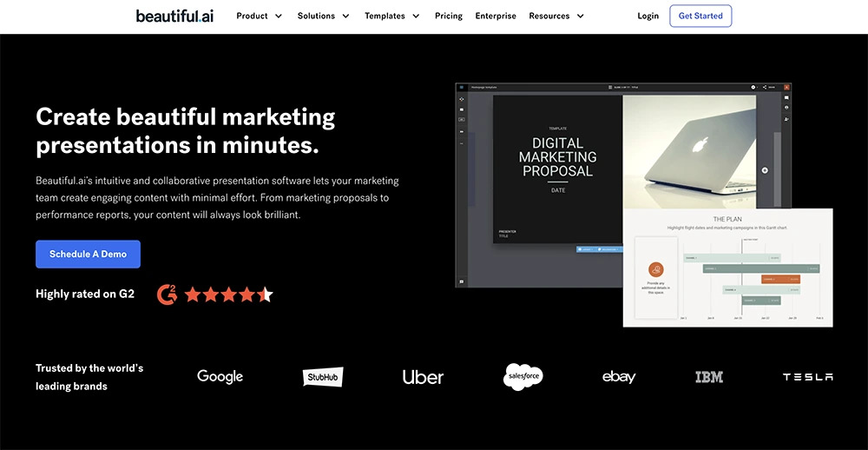868x450 pixels.
Task: Click the five-star rating graphic
Action: coord(228,294)
